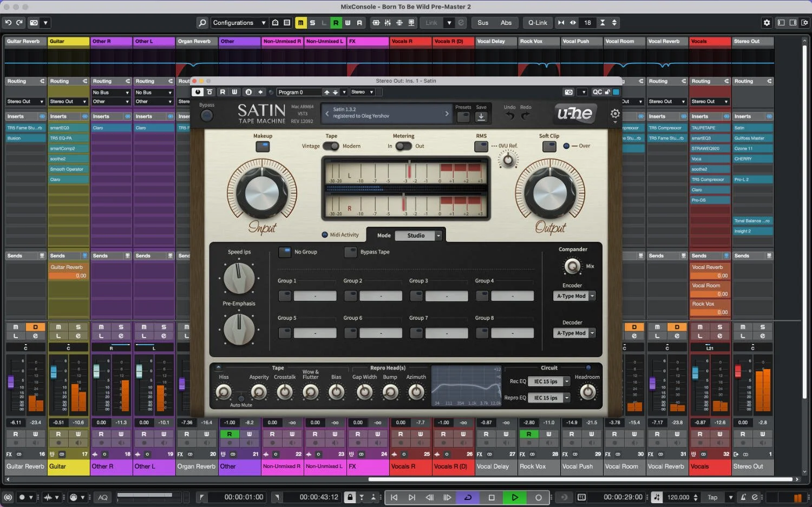812x507 pixels.
Task: Deactivate all mute states (yellow M)
Action: [300, 23]
